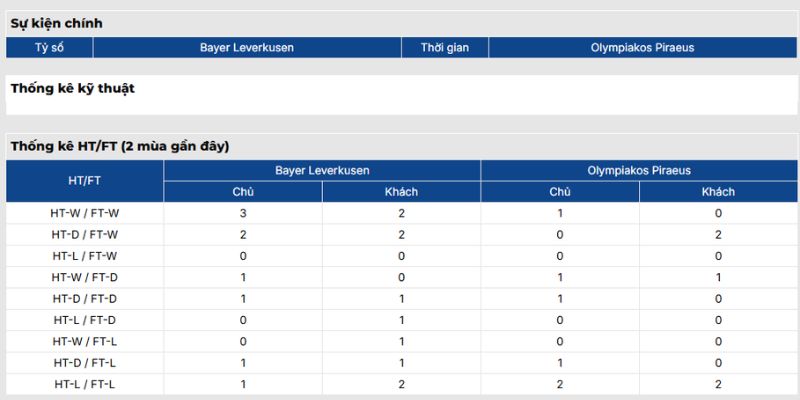Click the "Sự kiện chính" section heading
This screenshot has height=400, width=800.
(56, 23)
